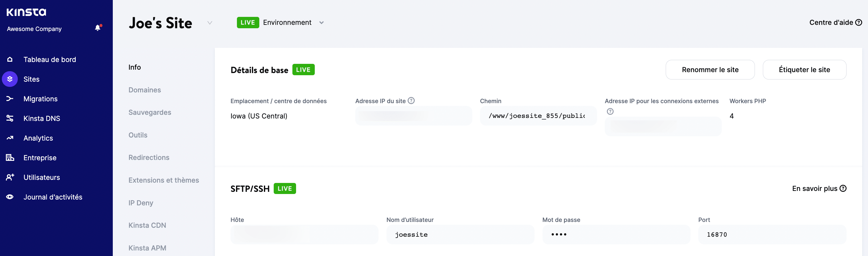Image resolution: width=868 pixels, height=256 pixels.
Task: Go to Sites in sidebar
Action: point(31,79)
